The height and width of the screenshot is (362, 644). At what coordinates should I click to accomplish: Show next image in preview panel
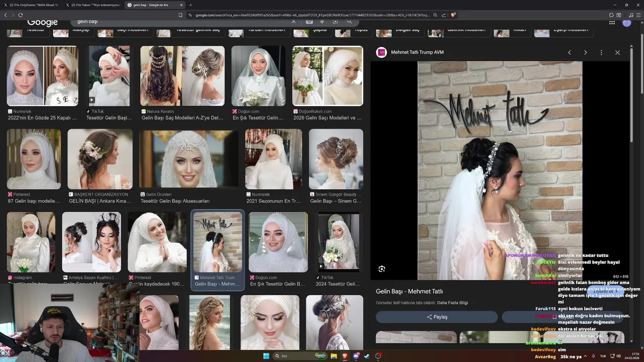585,52
